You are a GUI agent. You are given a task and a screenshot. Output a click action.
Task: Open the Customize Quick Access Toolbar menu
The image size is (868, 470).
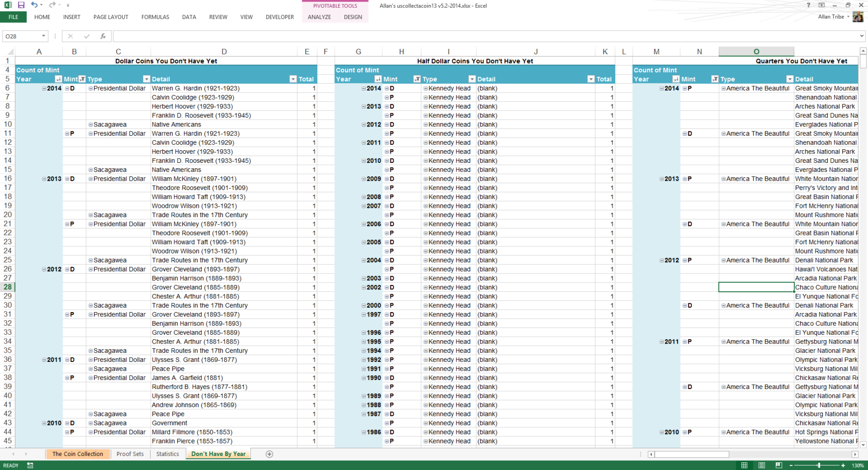click(67, 5)
